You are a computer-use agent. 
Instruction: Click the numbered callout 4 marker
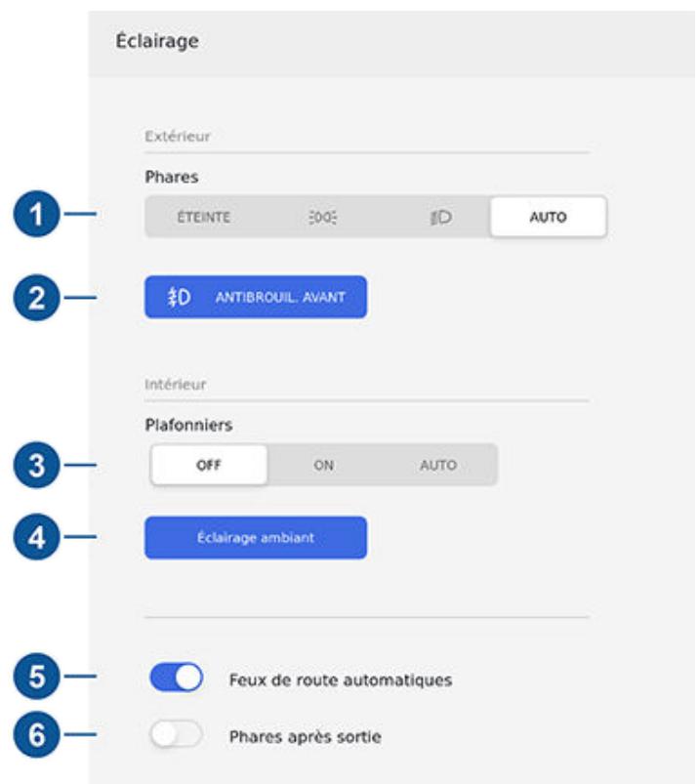pos(36,537)
